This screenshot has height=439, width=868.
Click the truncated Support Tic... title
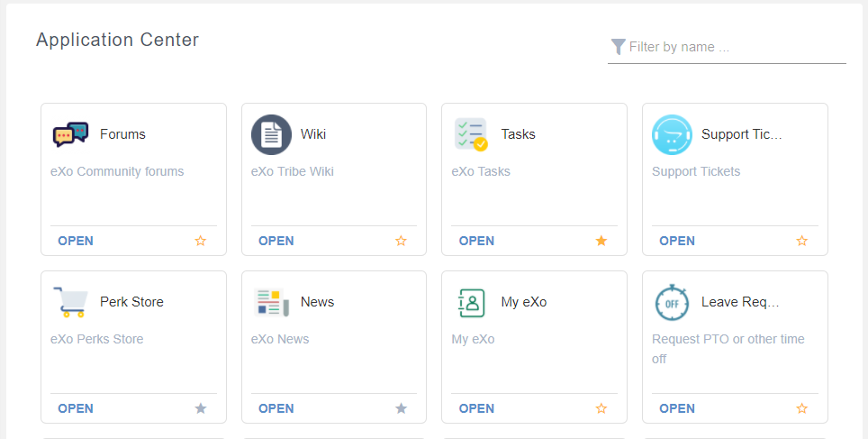(x=742, y=134)
